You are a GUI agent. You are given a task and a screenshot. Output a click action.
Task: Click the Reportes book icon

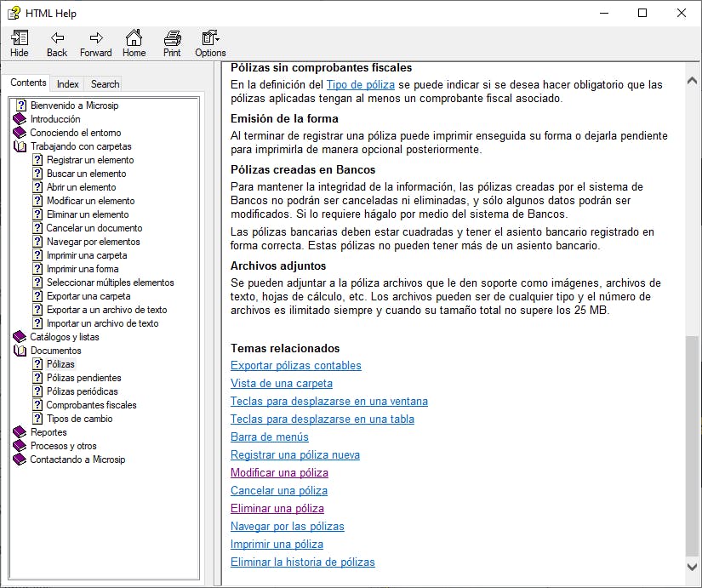(20, 432)
